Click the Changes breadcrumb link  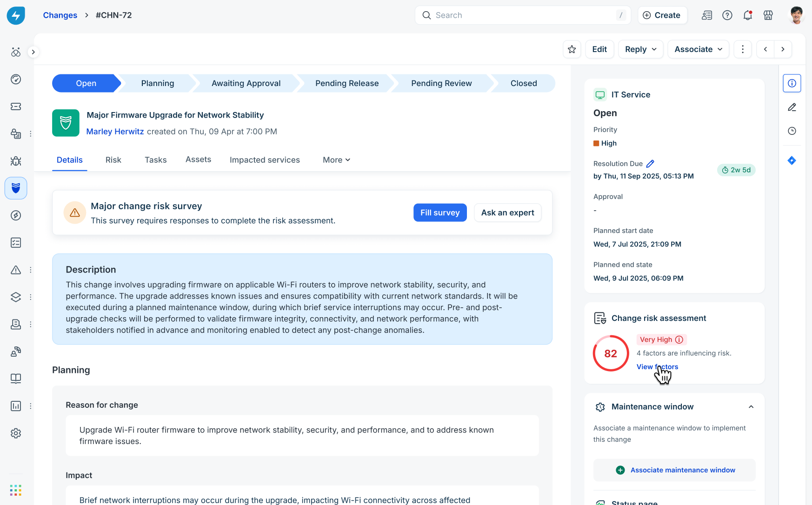click(60, 15)
